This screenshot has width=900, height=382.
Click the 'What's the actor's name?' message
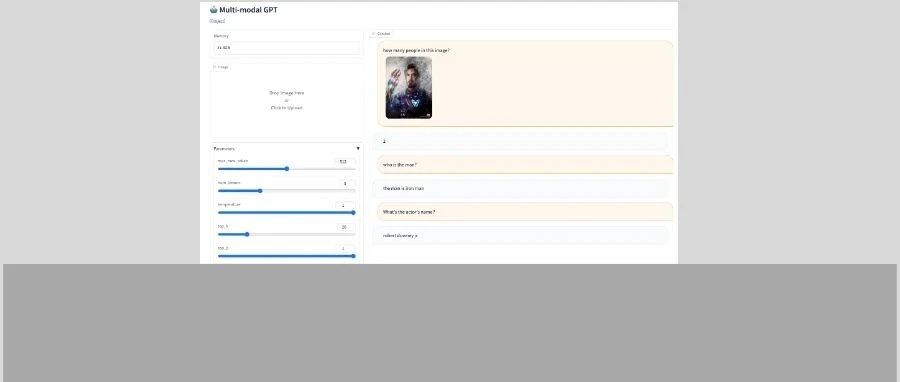(x=525, y=212)
